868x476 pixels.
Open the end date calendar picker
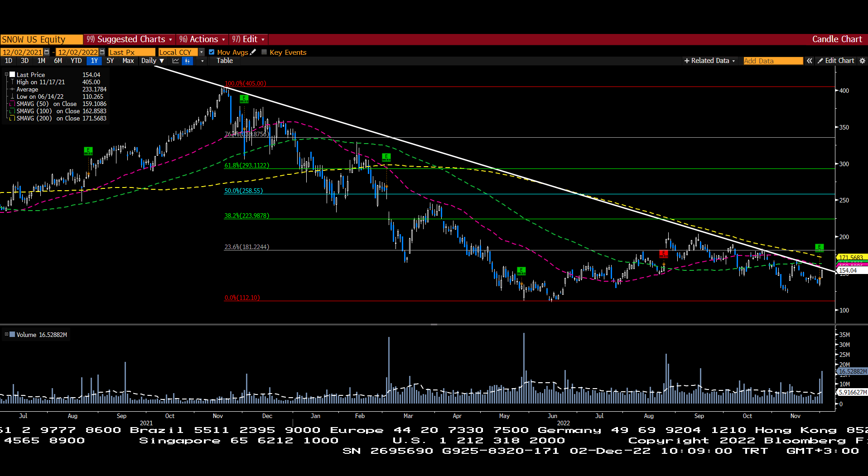[102, 52]
